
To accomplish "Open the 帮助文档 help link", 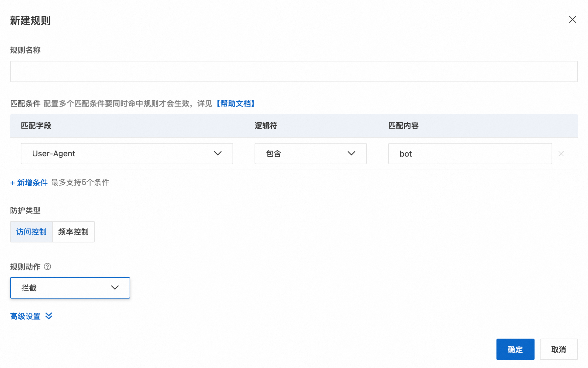I will tap(236, 104).
